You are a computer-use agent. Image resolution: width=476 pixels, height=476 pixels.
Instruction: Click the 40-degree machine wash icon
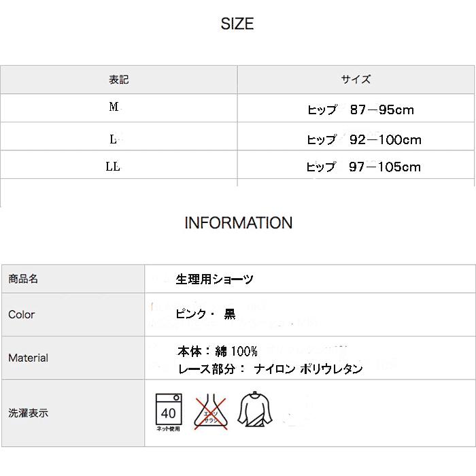(x=168, y=412)
